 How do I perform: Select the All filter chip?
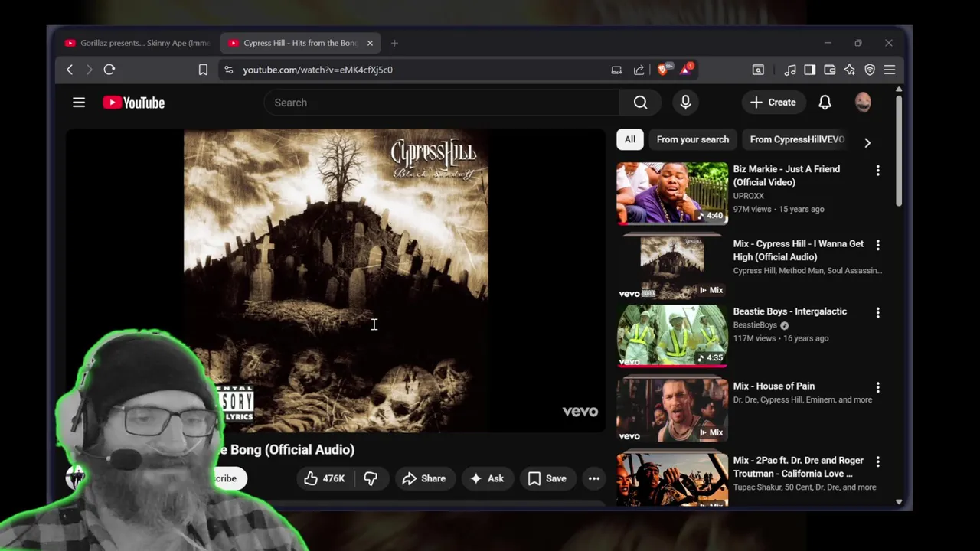point(629,139)
